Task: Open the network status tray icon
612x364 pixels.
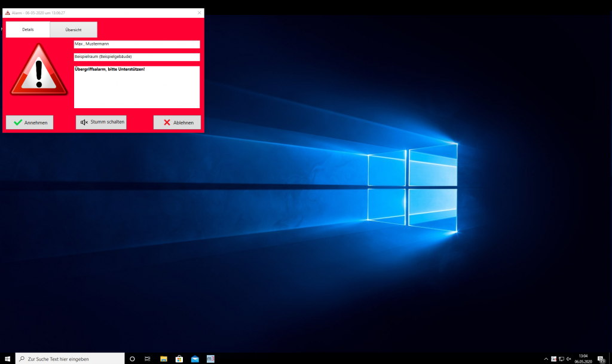Action: coord(561,359)
